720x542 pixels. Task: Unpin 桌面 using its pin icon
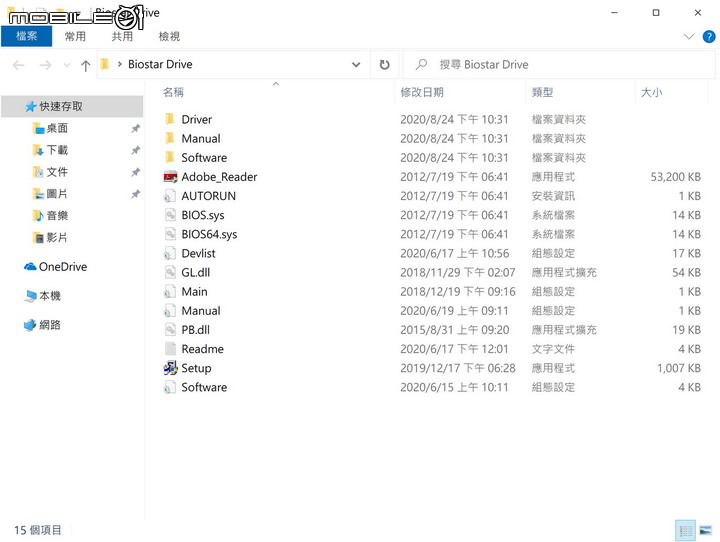135,129
